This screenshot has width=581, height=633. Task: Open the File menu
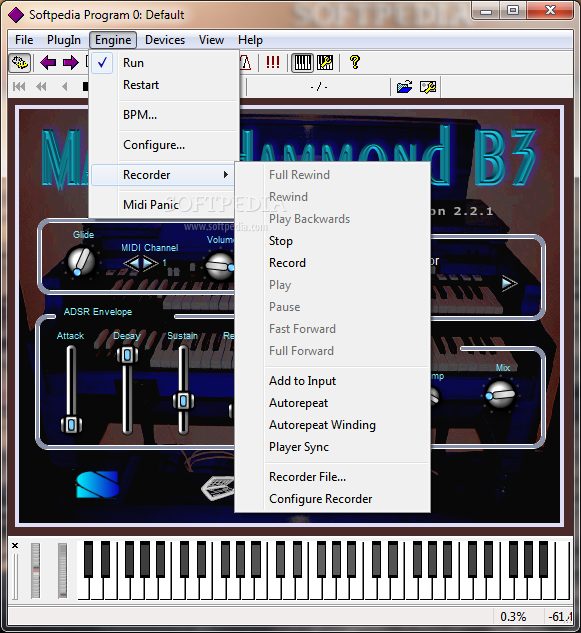point(24,40)
